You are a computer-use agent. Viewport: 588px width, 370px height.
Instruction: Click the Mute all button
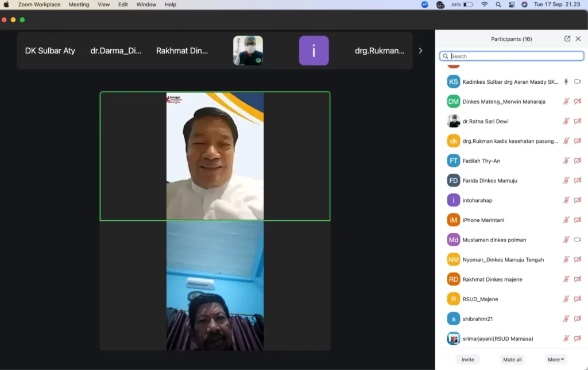click(x=512, y=360)
